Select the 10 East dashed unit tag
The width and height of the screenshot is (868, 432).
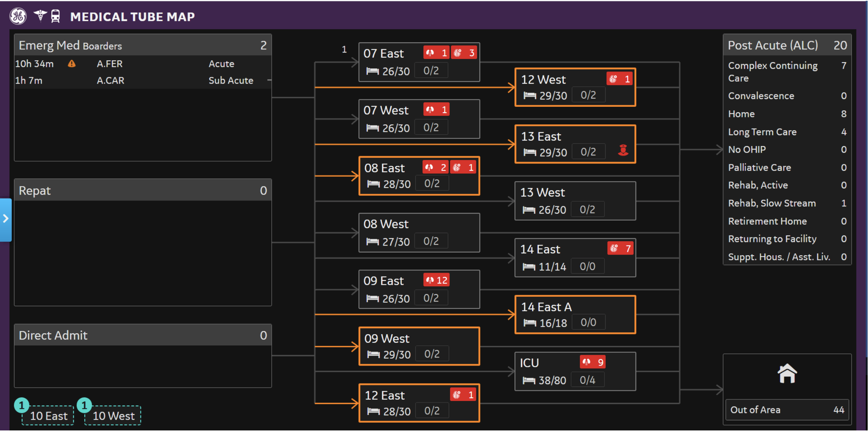click(x=49, y=416)
